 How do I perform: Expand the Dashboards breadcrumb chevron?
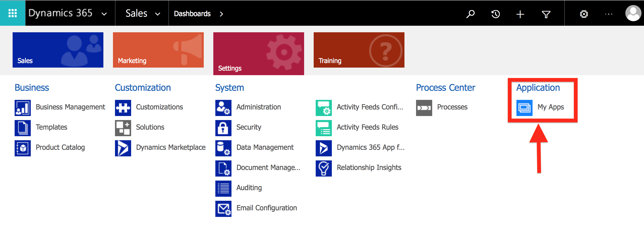(221, 14)
